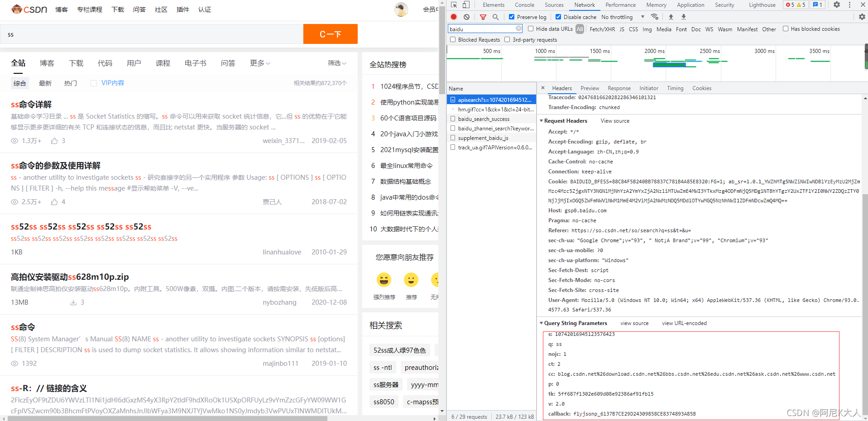Click the CSDN search input field
Screen dimensions: 868x421
[152, 34]
